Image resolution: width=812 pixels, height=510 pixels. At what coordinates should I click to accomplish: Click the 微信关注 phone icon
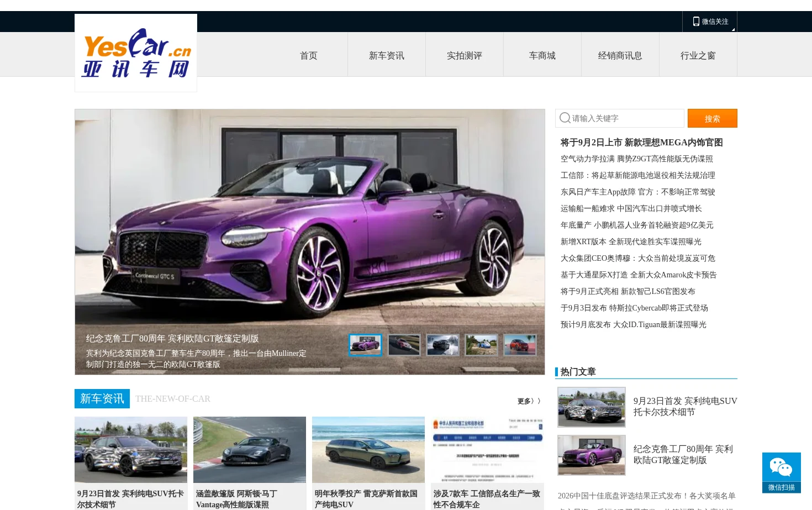tap(696, 22)
